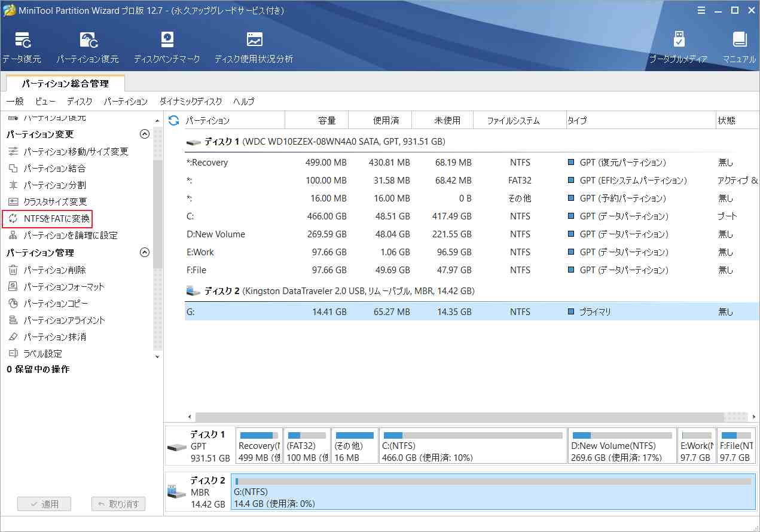Collapse the パーティション変更 section
Image resolution: width=760 pixels, height=532 pixels.
144,134
